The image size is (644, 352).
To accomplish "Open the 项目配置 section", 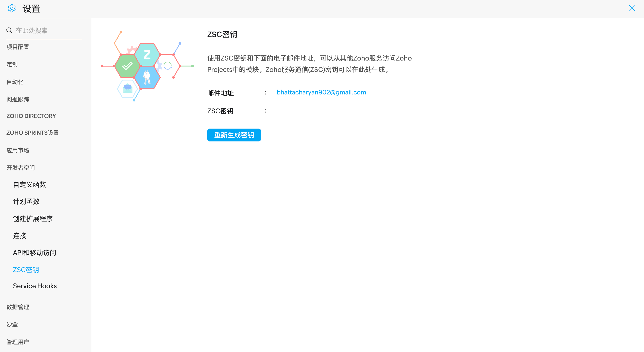I will [18, 47].
